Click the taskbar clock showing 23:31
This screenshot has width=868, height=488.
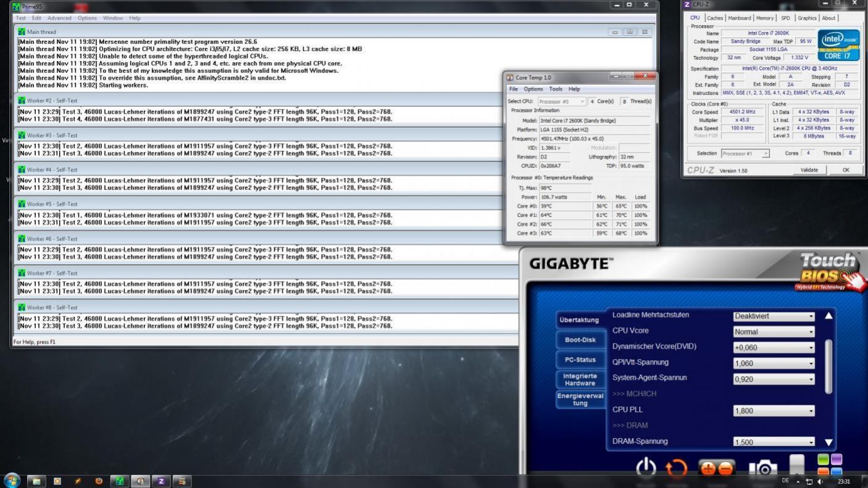click(x=843, y=481)
